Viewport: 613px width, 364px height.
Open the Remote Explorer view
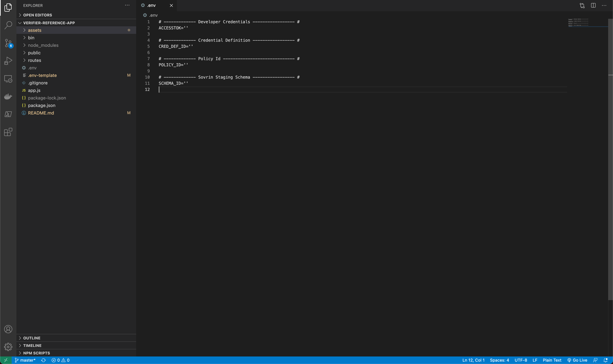tap(8, 79)
